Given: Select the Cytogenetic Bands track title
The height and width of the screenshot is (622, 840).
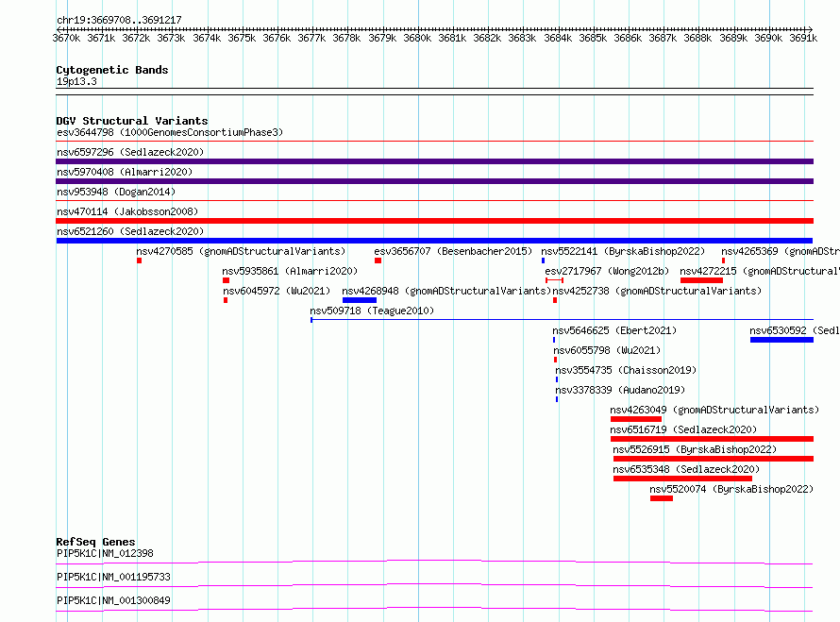Looking at the screenshot, I should [x=112, y=70].
